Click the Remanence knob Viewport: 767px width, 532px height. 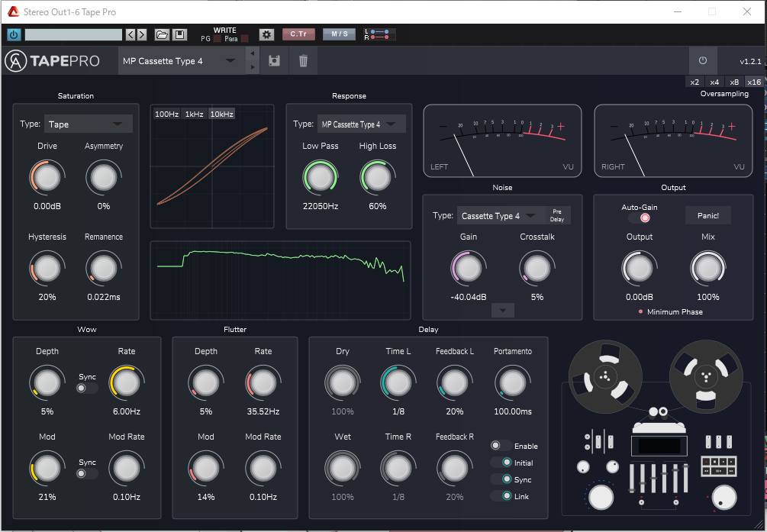click(x=104, y=268)
